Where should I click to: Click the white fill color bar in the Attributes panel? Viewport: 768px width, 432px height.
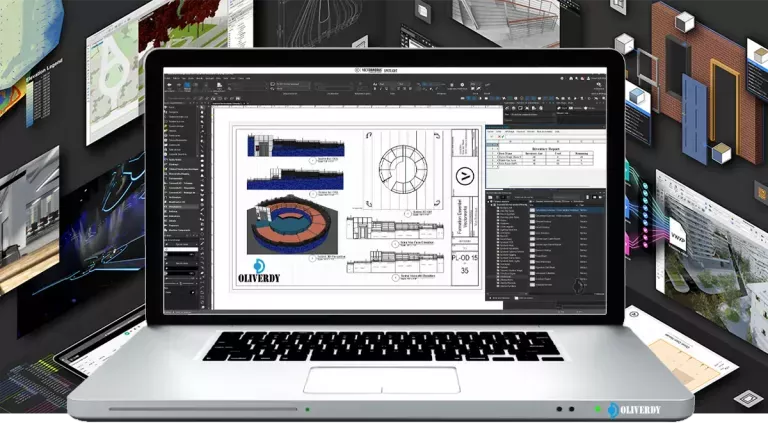point(182,249)
